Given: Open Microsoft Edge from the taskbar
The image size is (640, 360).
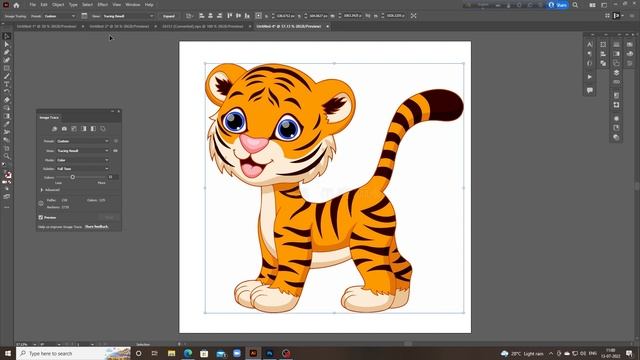Looking at the screenshot, I should point(188,353).
